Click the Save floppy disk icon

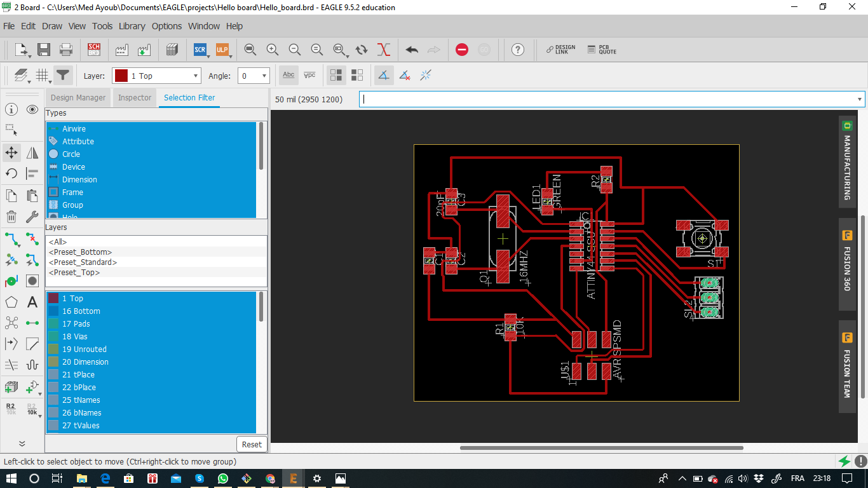coord(44,50)
